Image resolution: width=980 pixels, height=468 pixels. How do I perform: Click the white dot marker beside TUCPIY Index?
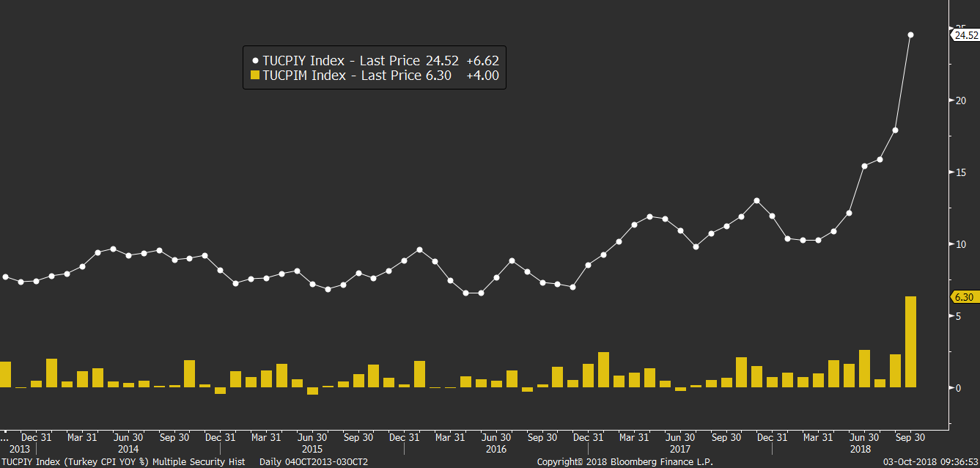point(255,61)
